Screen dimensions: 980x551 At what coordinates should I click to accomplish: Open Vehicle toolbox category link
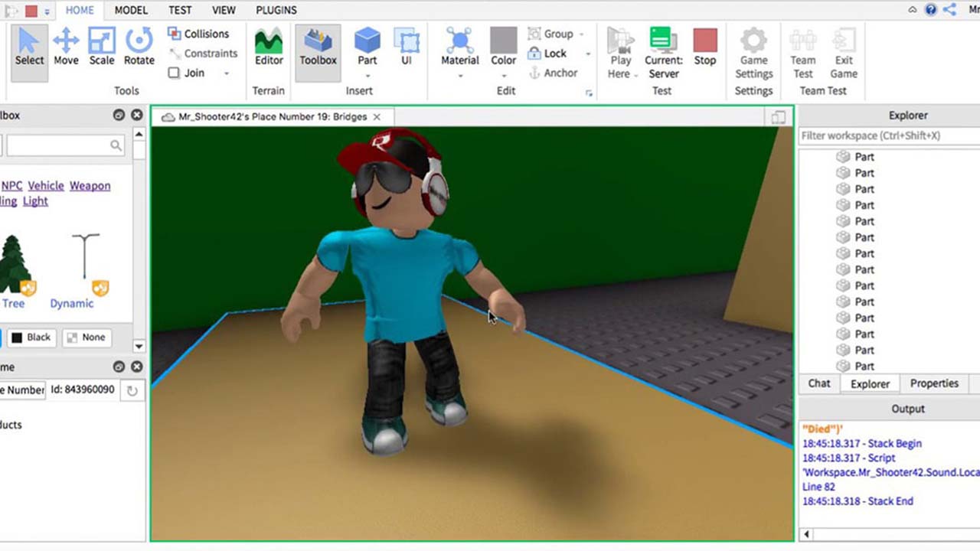click(x=46, y=185)
